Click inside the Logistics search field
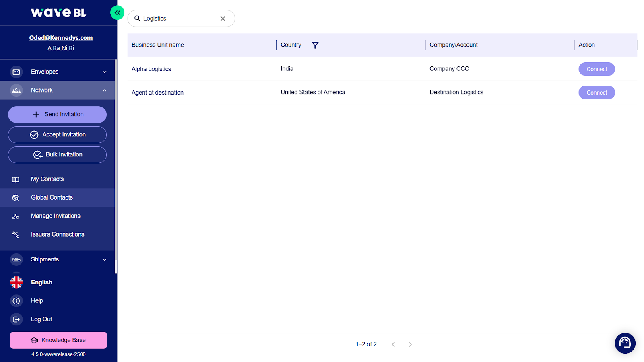This screenshot has height=362, width=644. (179, 19)
